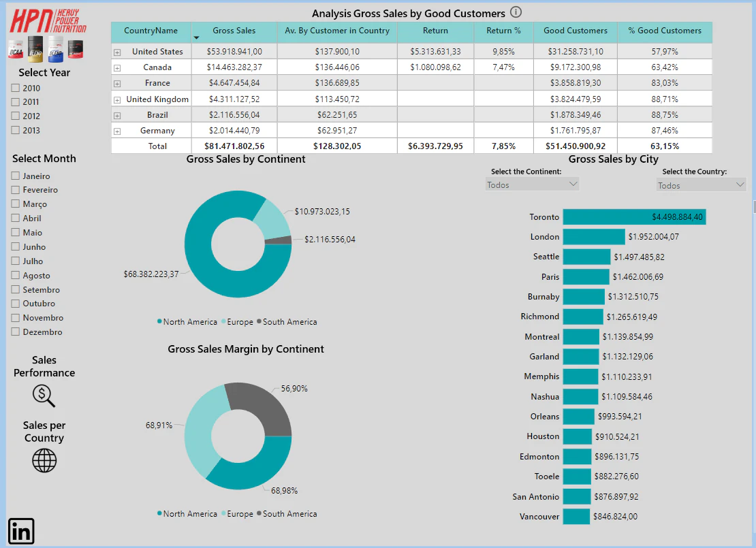The image size is (756, 548).
Task: Check the 2013 year box
Action: point(16,130)
